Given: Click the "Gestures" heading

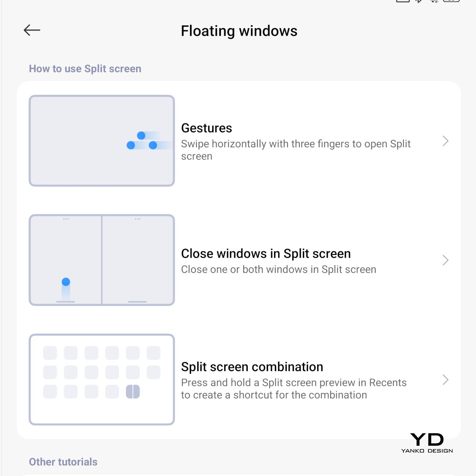Looking at the screenshot, I should (x=206, y=128).
